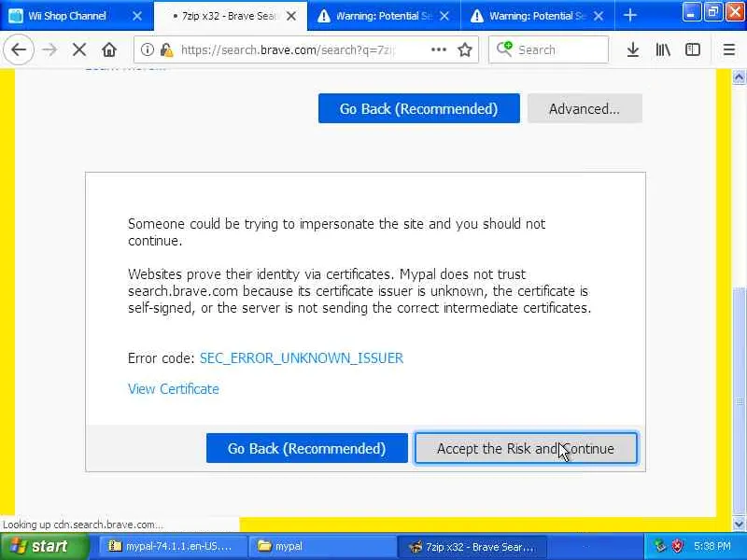747x560 pixels.
Task: Bookmark this page with the star
Action: pyautogui.click(x=465, y=49)
